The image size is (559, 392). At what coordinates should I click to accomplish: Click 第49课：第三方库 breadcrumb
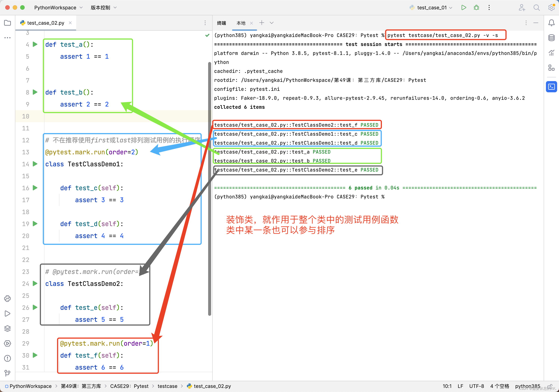(x=81, y=386)
